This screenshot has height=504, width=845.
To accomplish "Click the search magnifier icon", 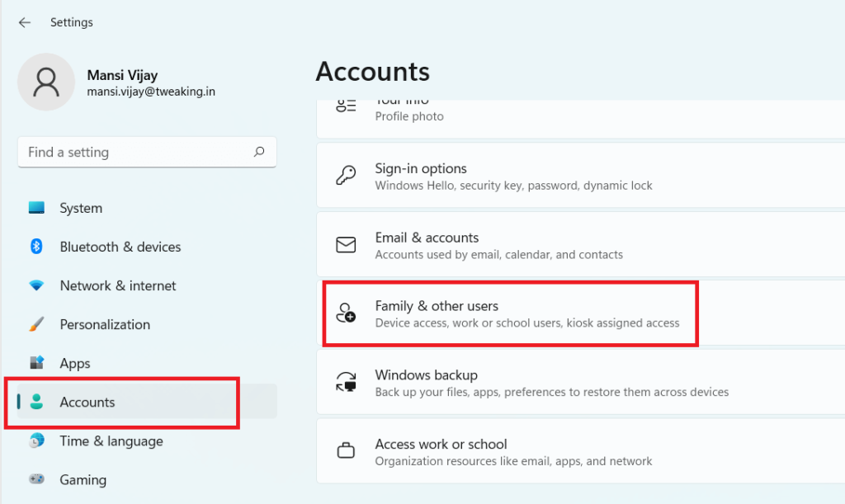I will [259, 152].
